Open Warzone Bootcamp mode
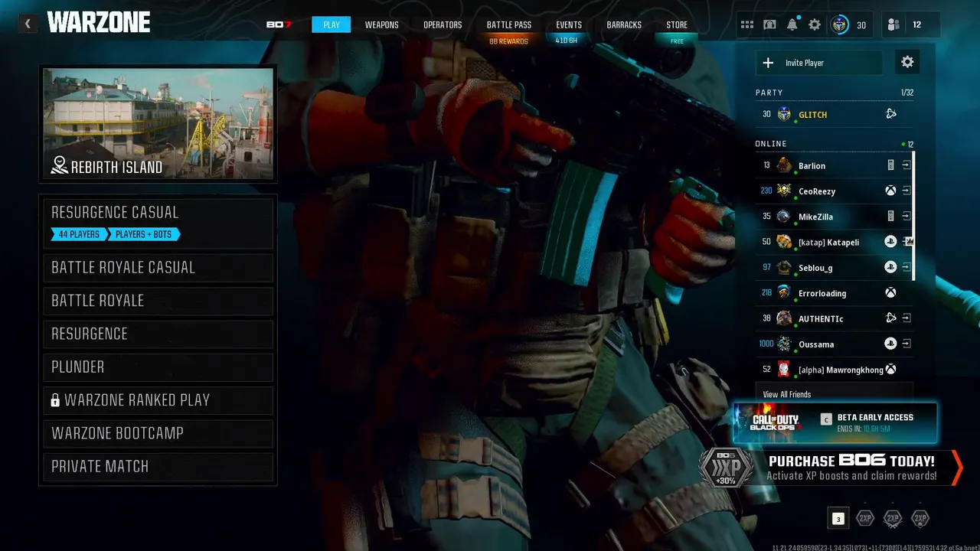The image size is (980, 551). tap(158, 433)
